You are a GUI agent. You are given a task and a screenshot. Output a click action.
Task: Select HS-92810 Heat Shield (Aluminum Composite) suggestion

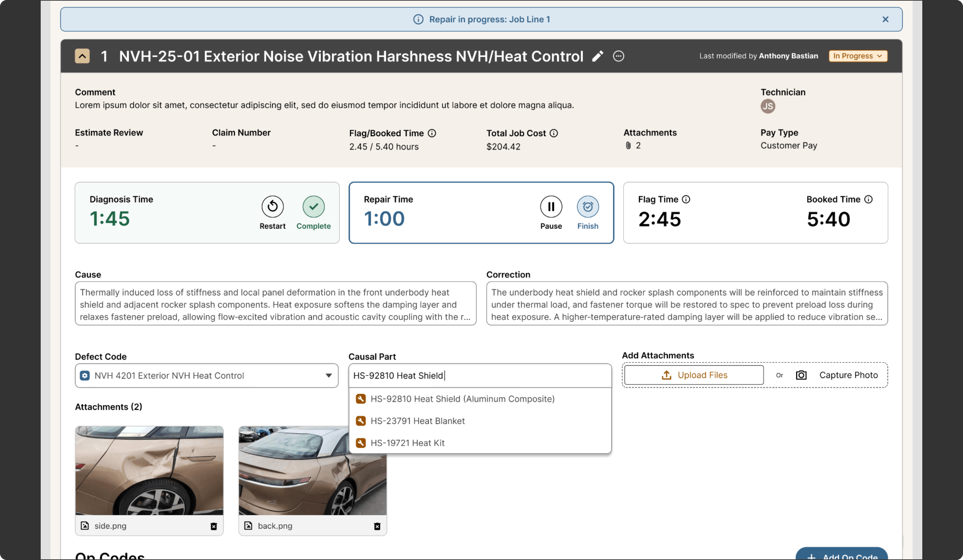click(462, 399)
